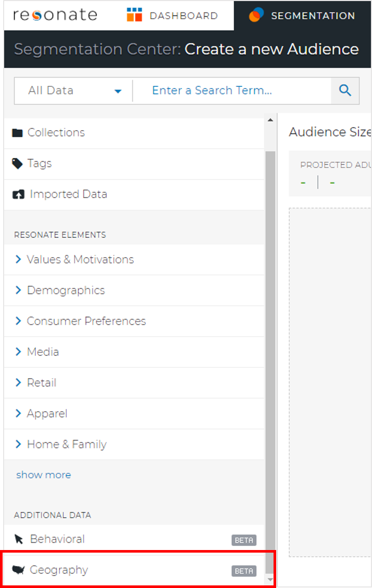Open Collections in the sidebar
The width and height of the screenshot is (372, 588).
click(134, 133)
